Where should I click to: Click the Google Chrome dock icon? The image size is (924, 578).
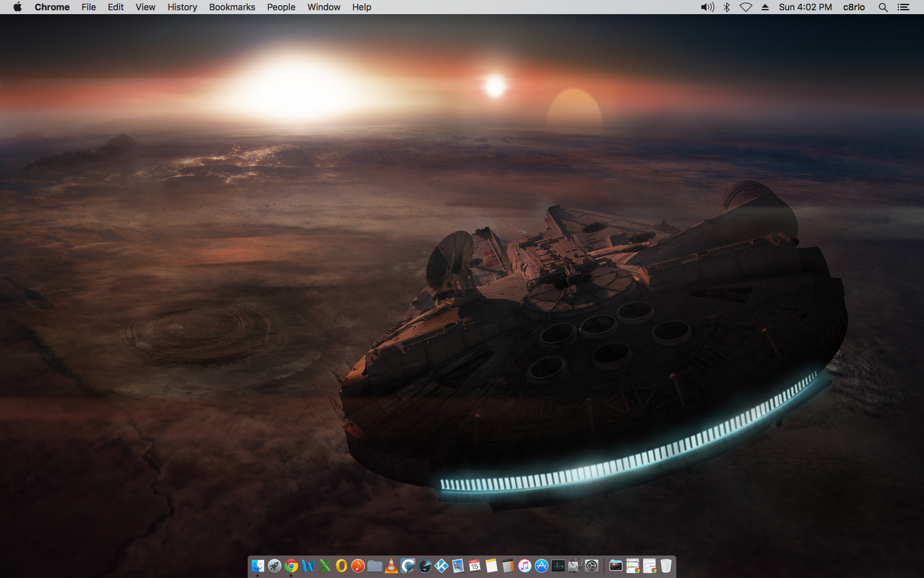point(291,566)
